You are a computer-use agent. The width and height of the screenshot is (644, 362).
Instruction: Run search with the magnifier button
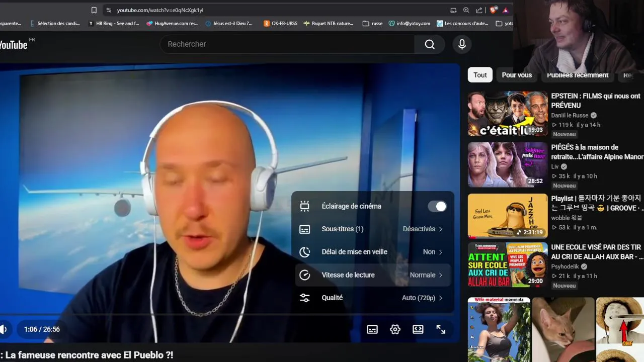(430, 44)
